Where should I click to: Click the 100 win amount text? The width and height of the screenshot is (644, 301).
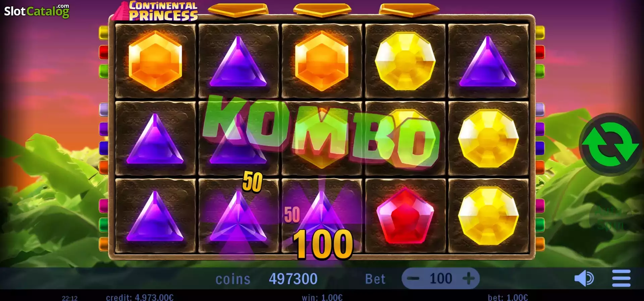[x=323, y=245]
